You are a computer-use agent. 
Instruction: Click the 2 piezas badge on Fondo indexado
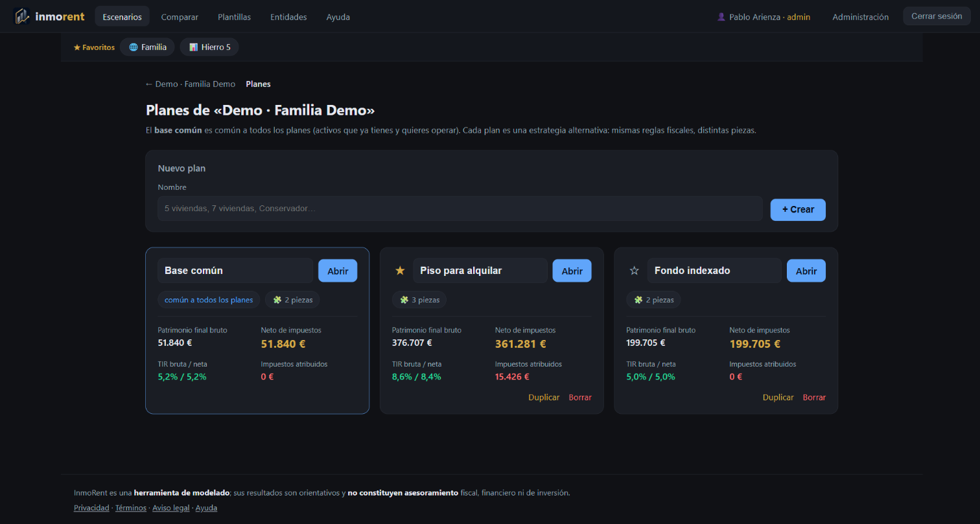click(653, 300)
